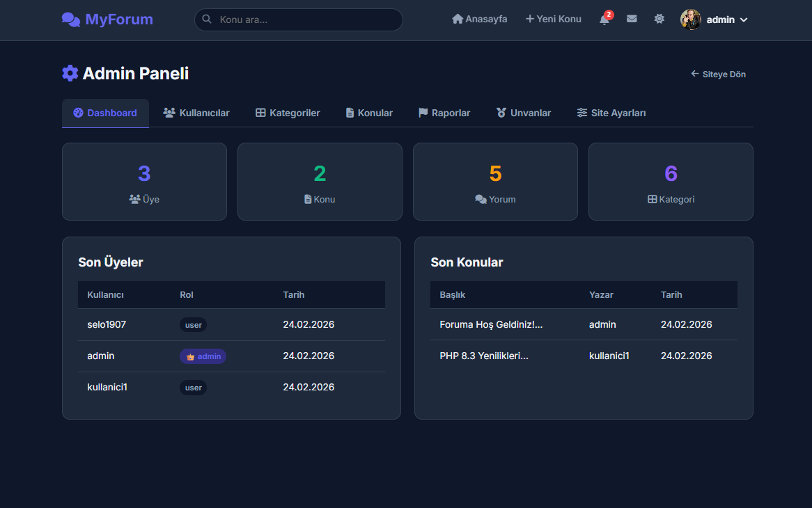
Task: Focus the Konu ara search field
Action: pyautogui.click(x=299, y=19)
